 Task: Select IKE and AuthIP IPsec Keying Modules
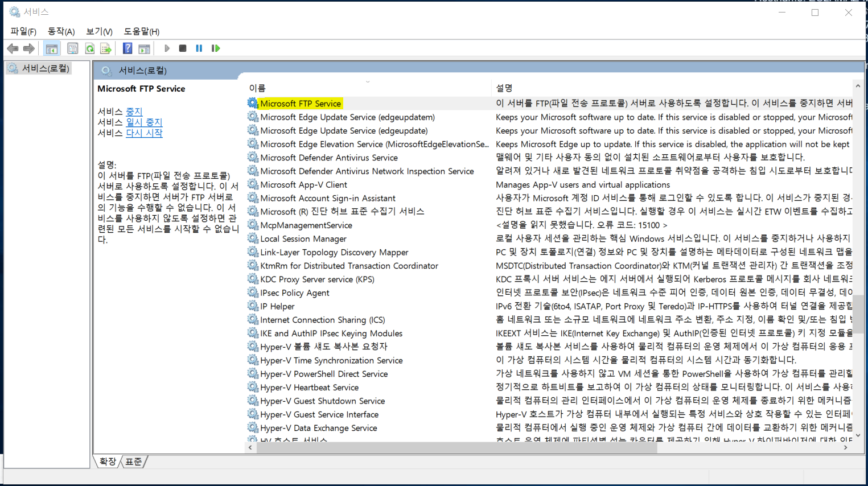coord(331,333)
